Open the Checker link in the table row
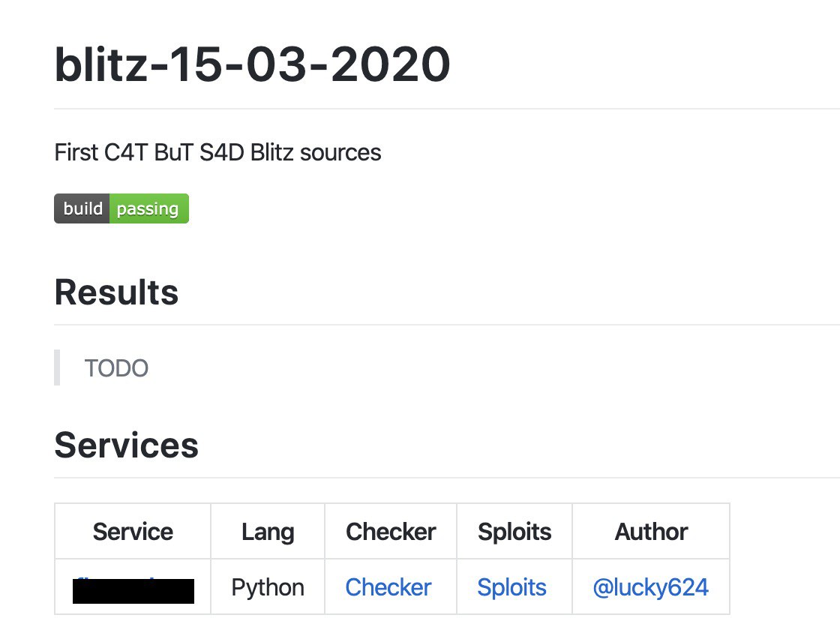840x642 pixels. coord(388,587)
